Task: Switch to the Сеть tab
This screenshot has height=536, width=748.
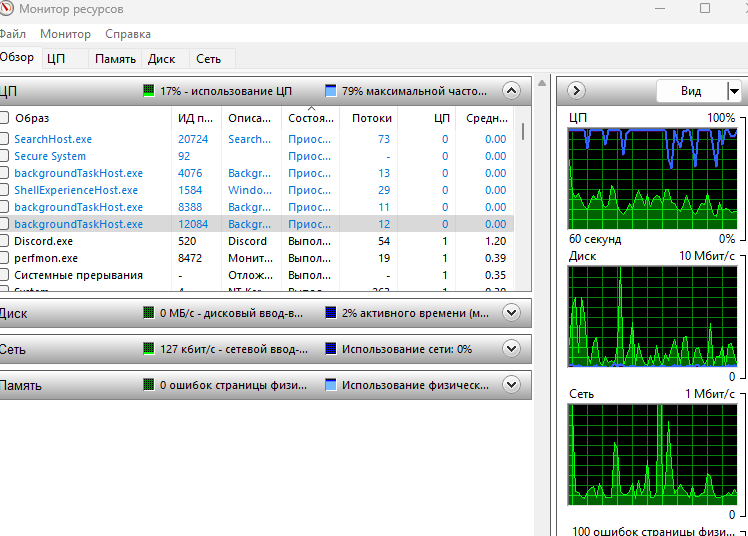Action: point(211,59)
